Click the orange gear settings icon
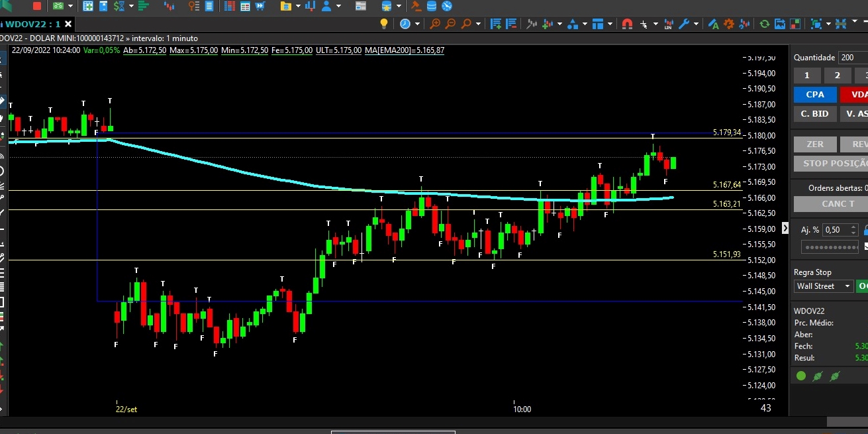 pyautogui.click(x=729, y=24)
